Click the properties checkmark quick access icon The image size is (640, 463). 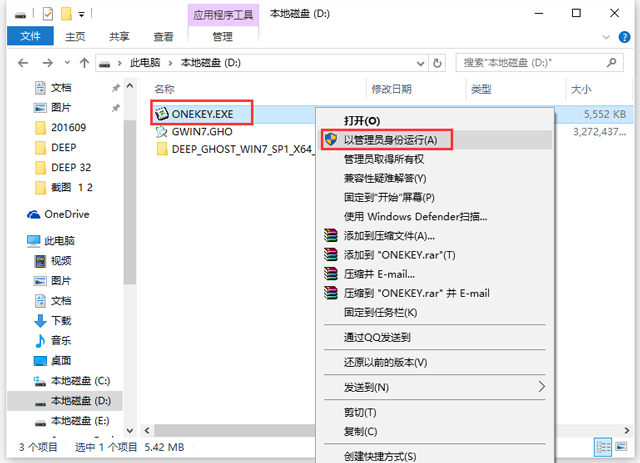48,14
